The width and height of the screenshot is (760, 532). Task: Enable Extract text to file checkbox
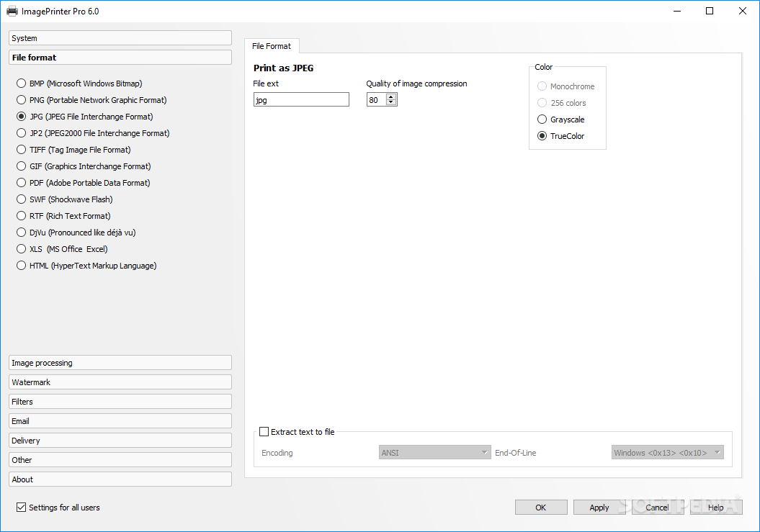[264, 431]
